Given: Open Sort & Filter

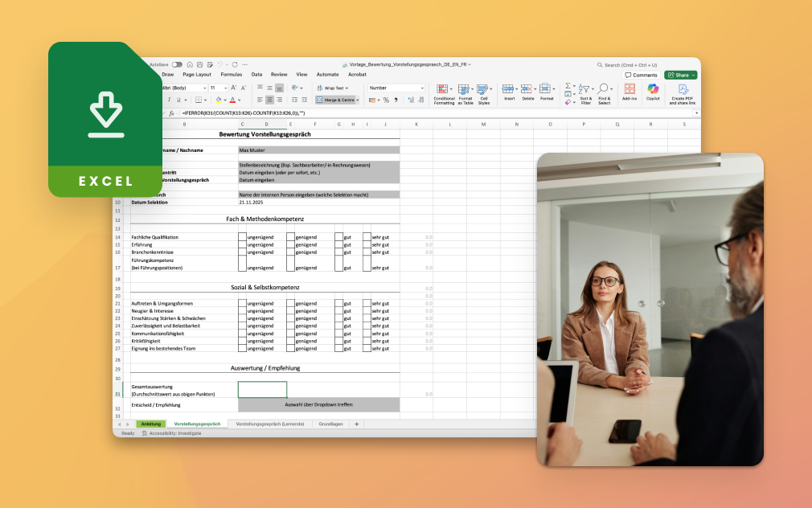Looking at the screenshot, I should (x=586, y=94).
